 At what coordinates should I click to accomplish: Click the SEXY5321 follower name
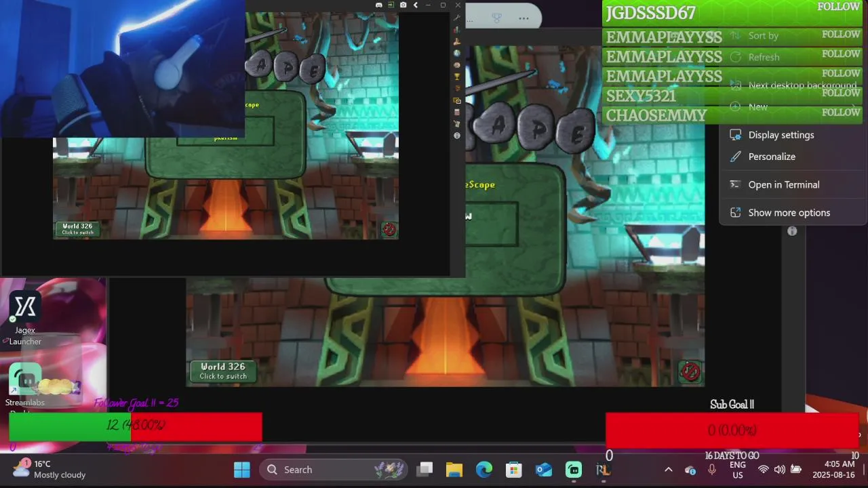(641, 96)
